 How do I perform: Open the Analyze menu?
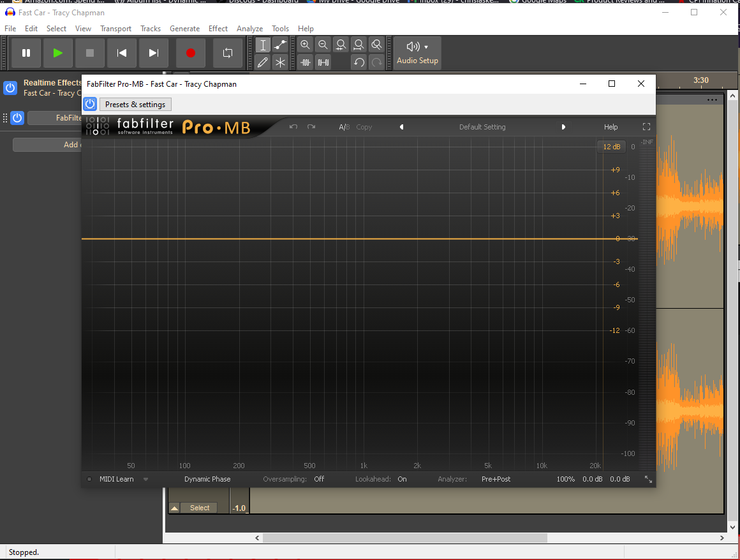[x=249, y=29]
